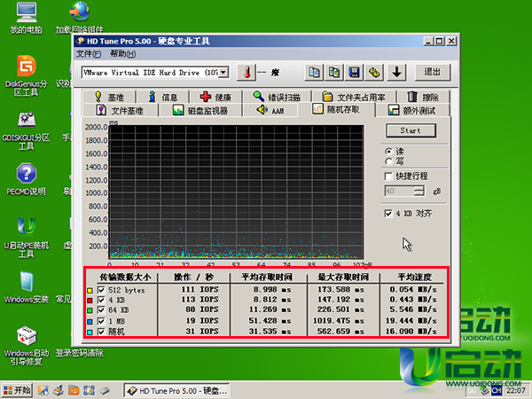This screenshot has height=399, width=532.
Task: Click the 40 gB capacity input field
Action: [399, 191]
